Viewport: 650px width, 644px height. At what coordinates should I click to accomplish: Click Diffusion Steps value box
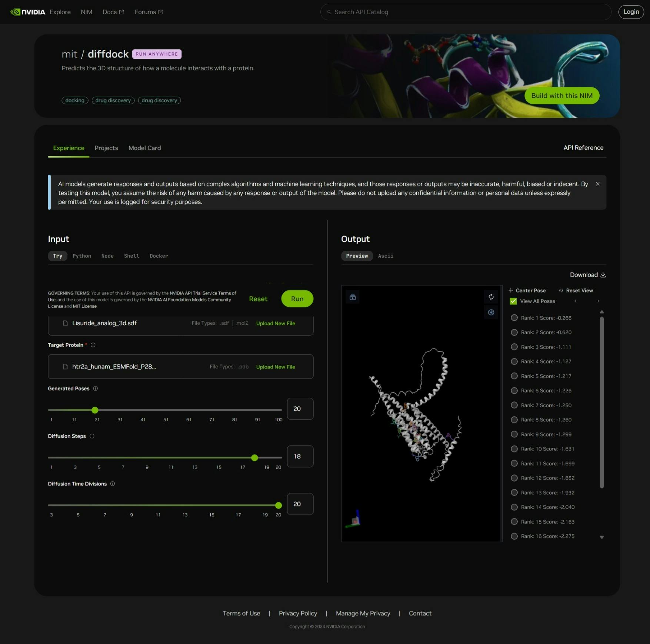tap(300, 456)
